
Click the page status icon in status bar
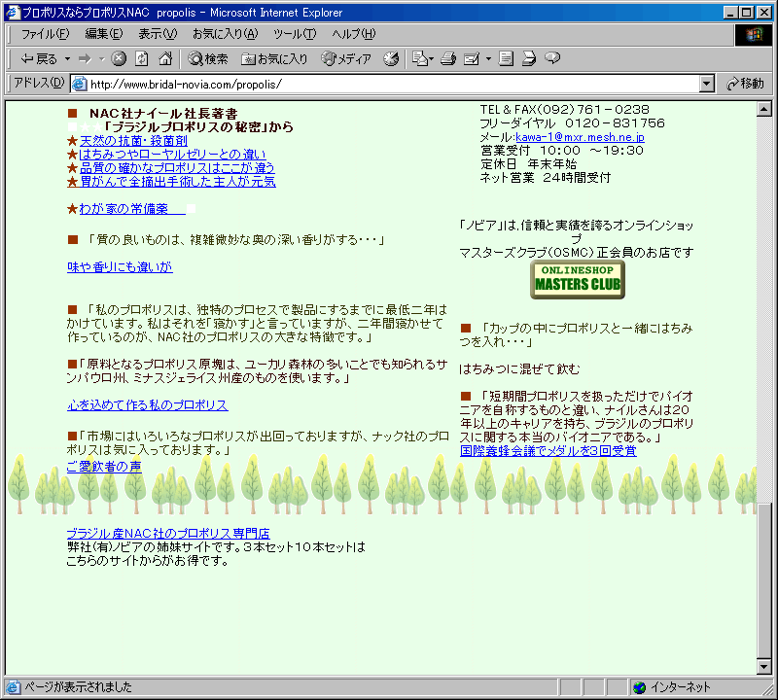[13, 687]
